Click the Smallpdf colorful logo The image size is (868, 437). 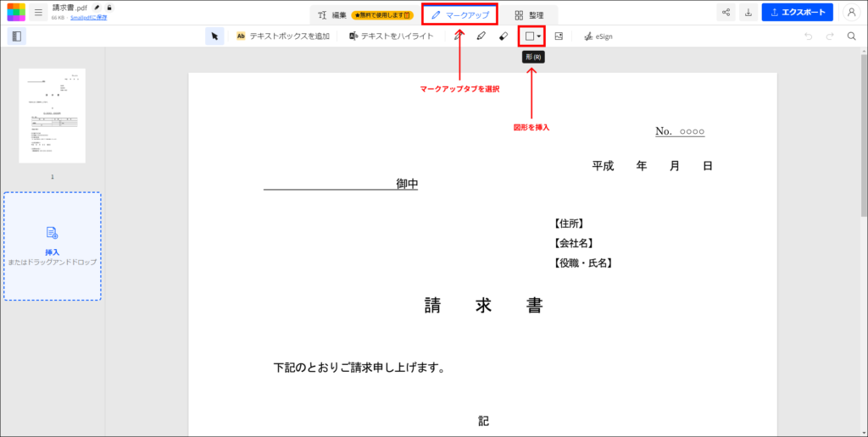[16, 12]
